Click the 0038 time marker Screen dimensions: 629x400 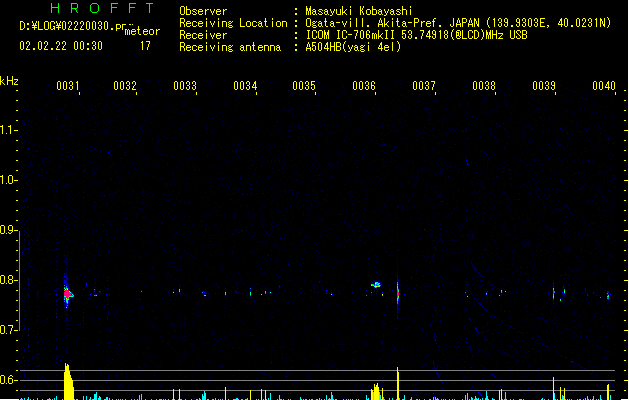tap(484, 86)
